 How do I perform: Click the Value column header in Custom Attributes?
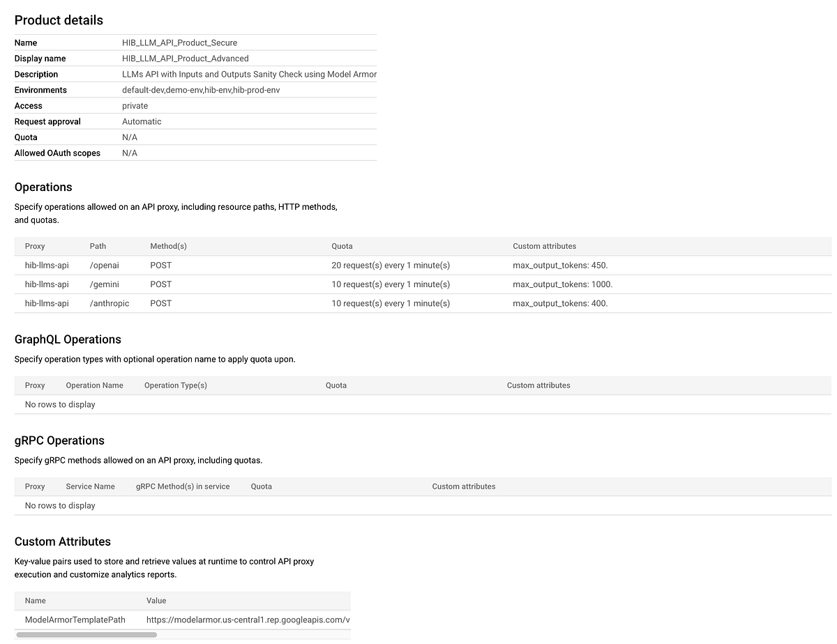click(156, 601)
